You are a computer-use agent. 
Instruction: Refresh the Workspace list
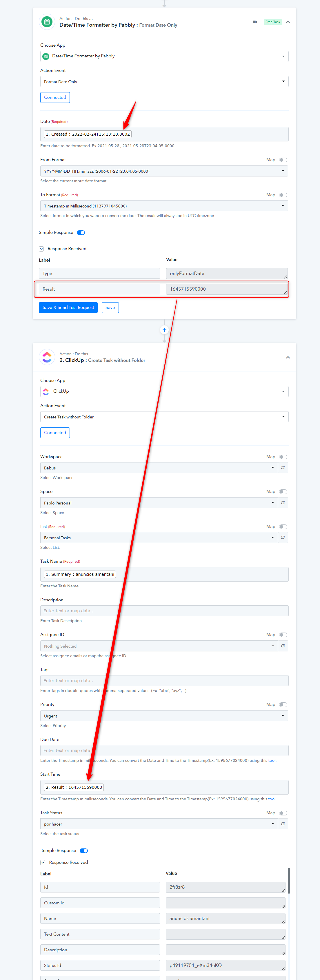283,468
